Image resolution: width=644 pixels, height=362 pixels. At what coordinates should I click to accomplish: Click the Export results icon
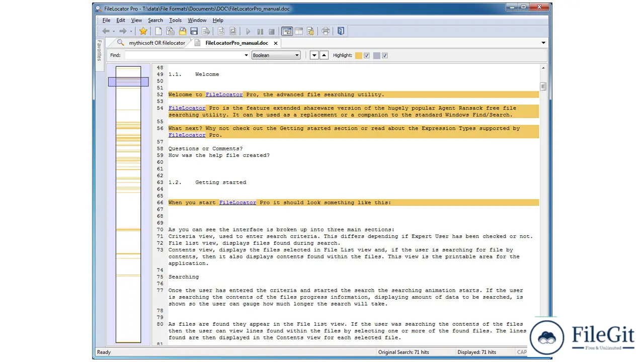coord(206,31)
